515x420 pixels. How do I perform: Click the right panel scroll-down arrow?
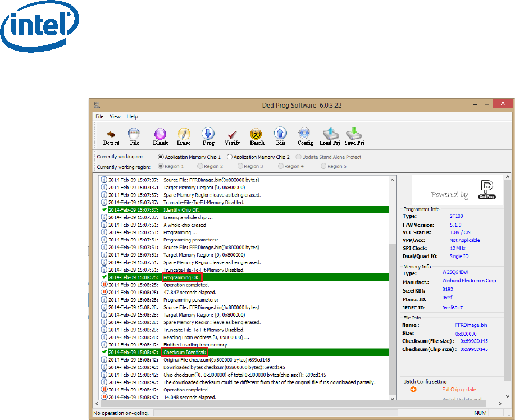tap(508, 396)
